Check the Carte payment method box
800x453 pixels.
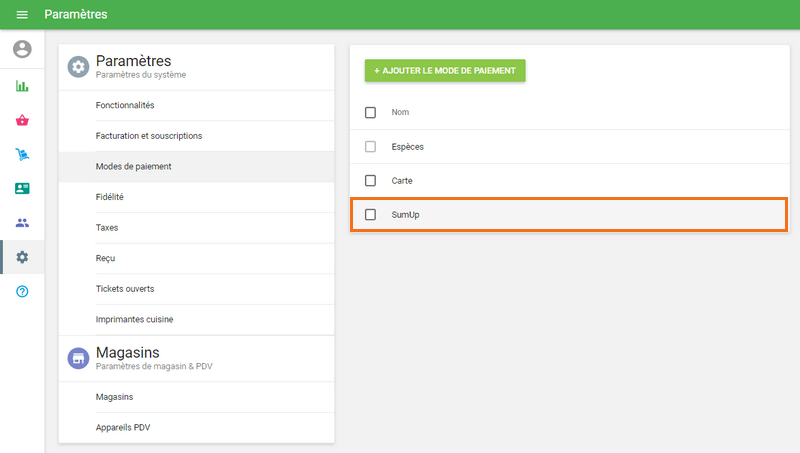click(x=370, y=181)
